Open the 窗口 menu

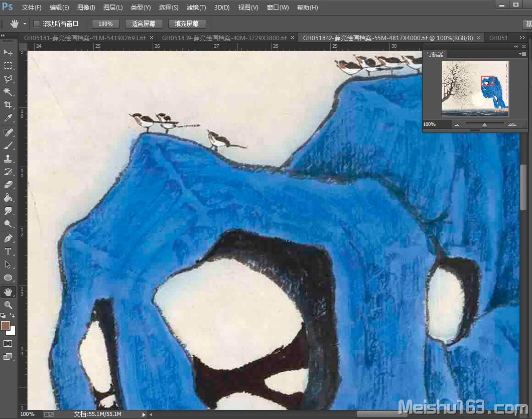(x=278, y=8)
